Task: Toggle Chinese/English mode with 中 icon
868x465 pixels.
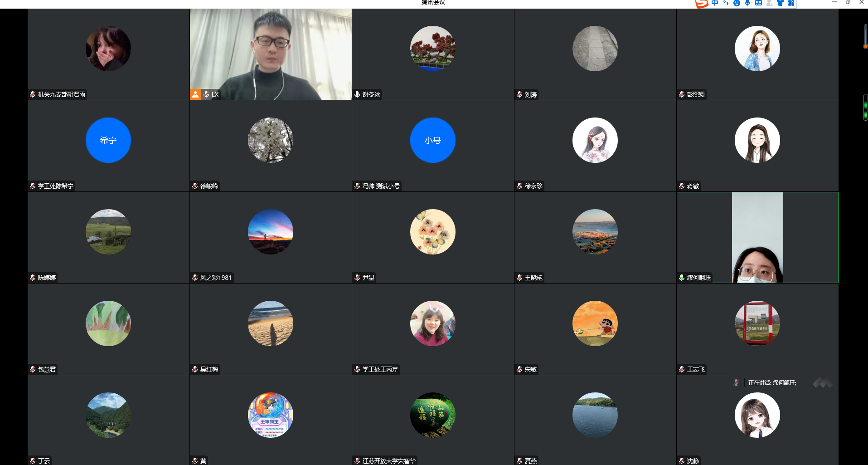Action: pos(715,3)
